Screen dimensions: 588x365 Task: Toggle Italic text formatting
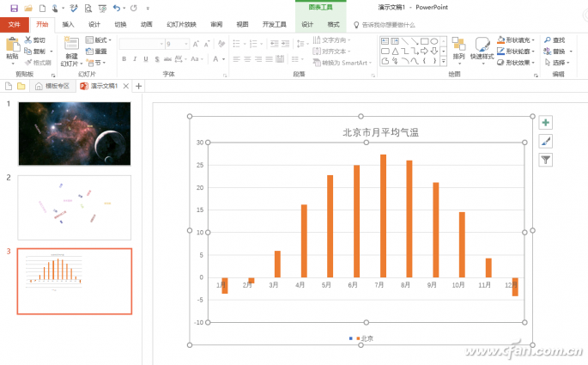136,59
